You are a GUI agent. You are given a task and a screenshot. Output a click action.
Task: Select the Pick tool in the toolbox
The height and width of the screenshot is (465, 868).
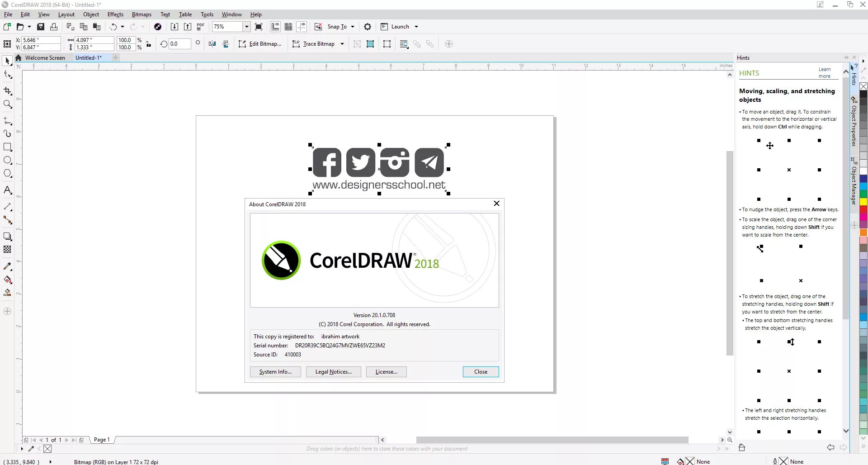pyautogui.click(x=7, y=61)
